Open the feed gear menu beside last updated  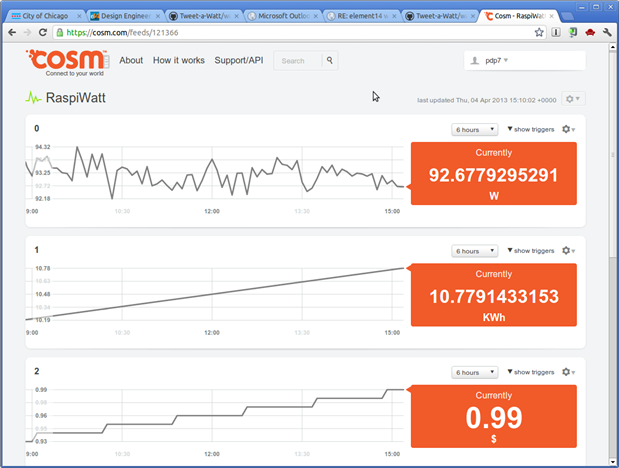[572, 99]
